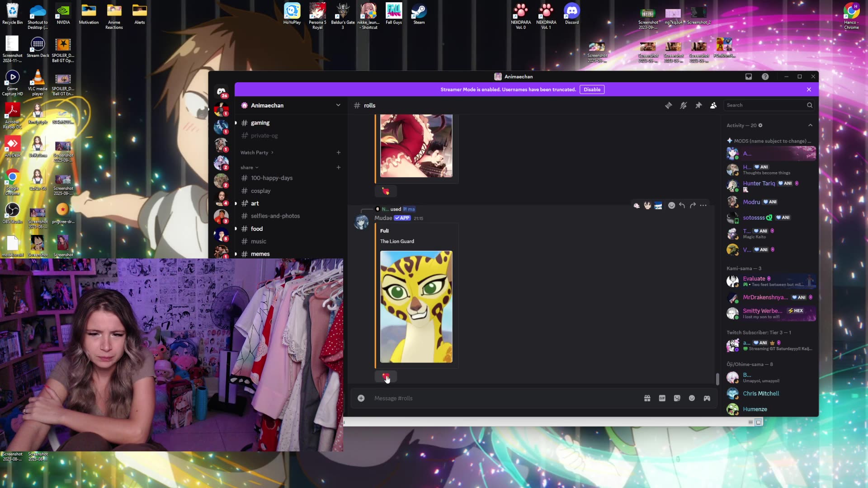Open the #food channel
The image size is (868, 488).
pos(257,229)
